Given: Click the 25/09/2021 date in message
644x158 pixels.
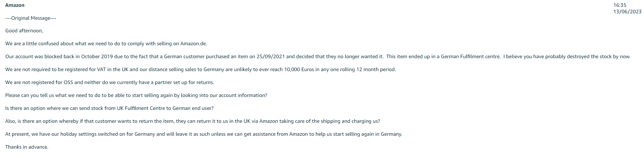Looking at the screenshot, I should (270, 57).
